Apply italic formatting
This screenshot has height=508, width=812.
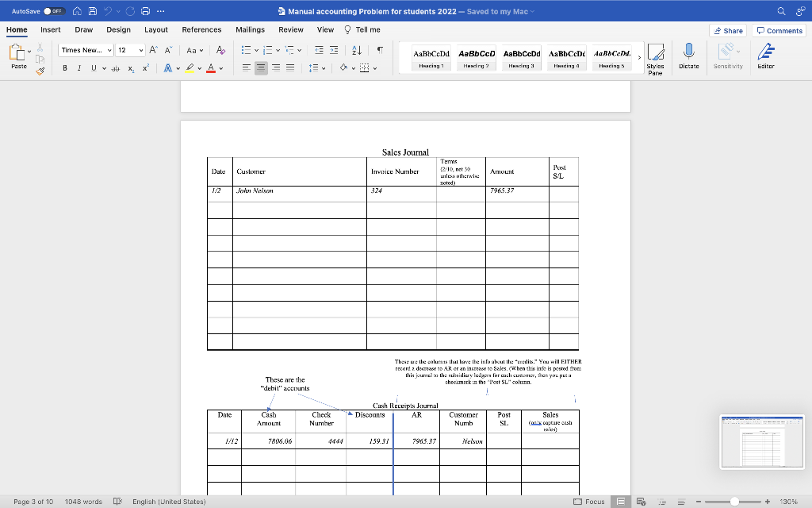(79, 67)
